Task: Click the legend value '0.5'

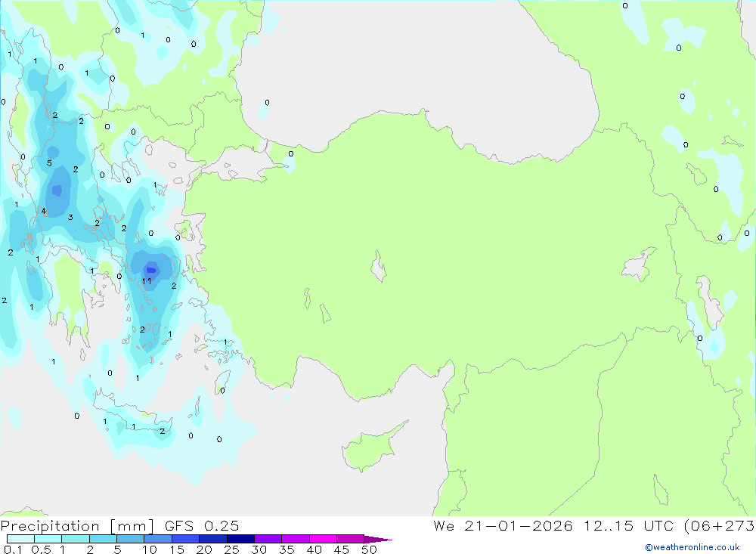Action: click(x=42, y=549)
